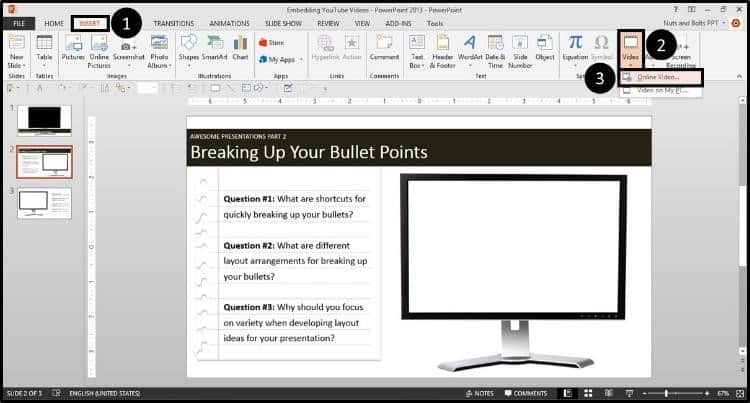Insert a new Comment

tap(384, 49)
